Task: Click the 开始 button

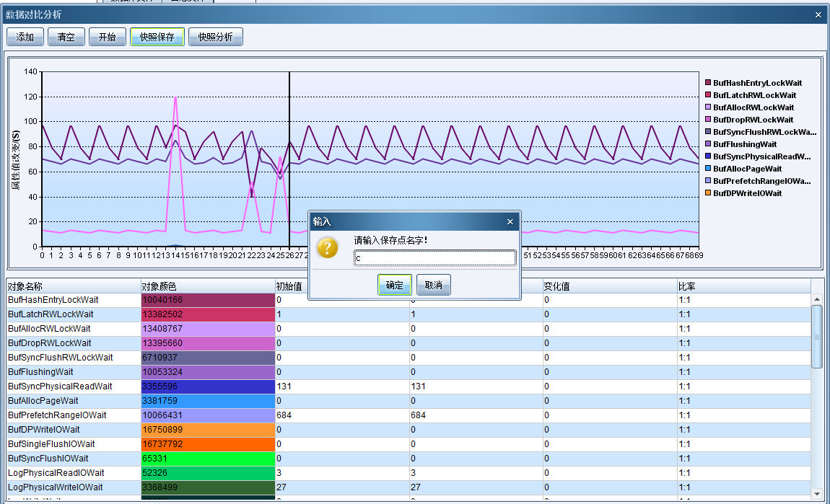Action: coord(107,37)
